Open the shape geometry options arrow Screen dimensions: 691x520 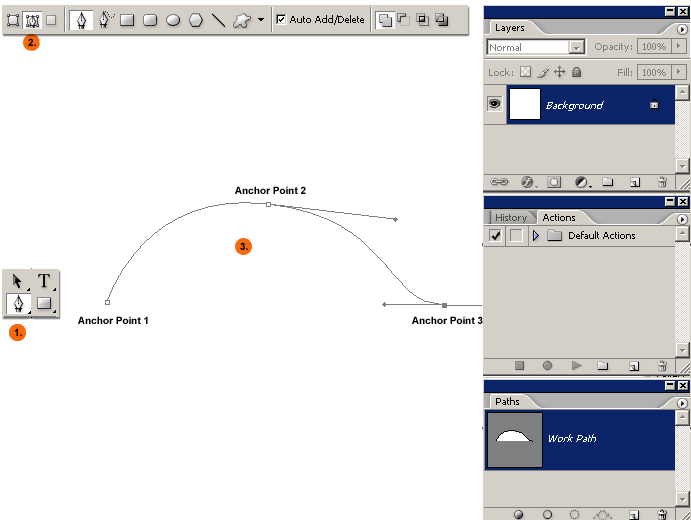coord(261,19)
